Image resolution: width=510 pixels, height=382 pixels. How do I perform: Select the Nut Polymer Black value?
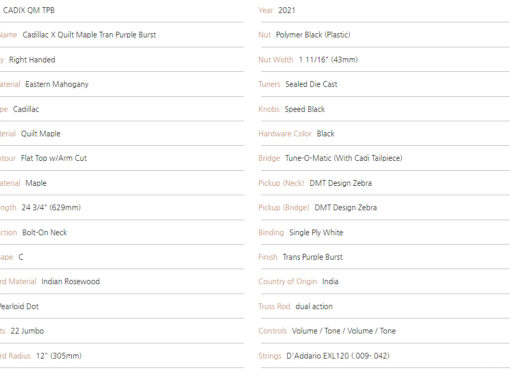click(x=313, y=35)
